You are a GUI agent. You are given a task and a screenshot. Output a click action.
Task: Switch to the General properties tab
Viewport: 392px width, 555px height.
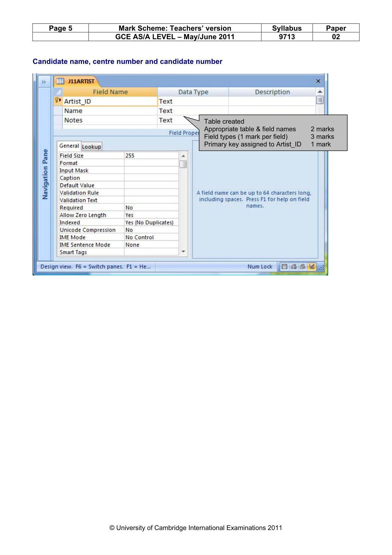coord(69,146)
